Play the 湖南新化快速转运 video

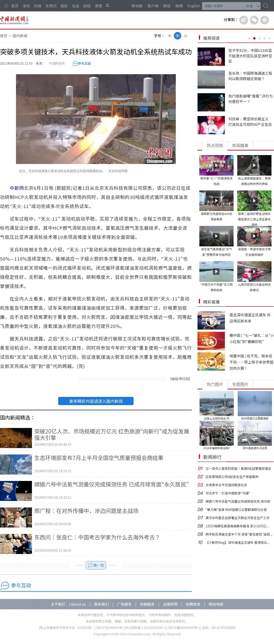coord(216,201)
